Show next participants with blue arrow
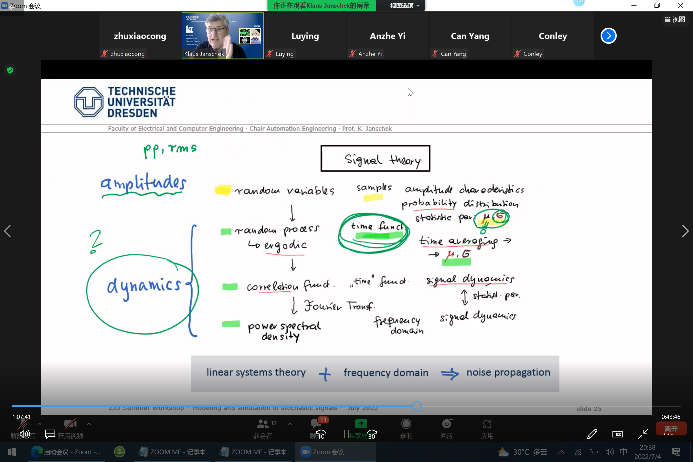The width and height of the screenshot is (693, 462). click(x=608, y=36)
